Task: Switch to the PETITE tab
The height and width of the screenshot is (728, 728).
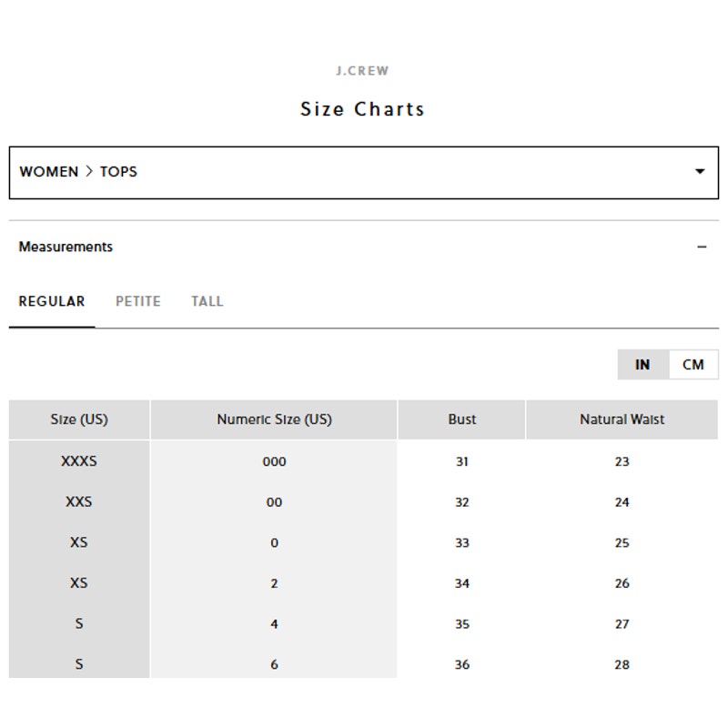Action: coord(138,301)
